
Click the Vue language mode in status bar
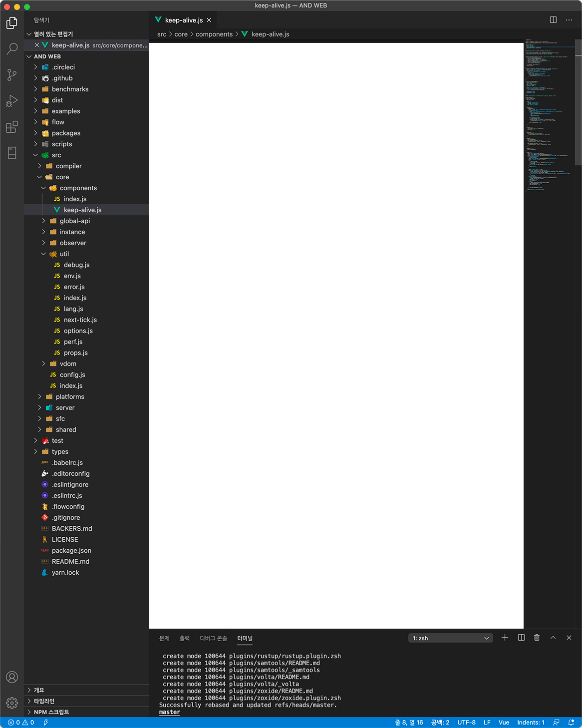pyautogui.click(x=504, y=723)
